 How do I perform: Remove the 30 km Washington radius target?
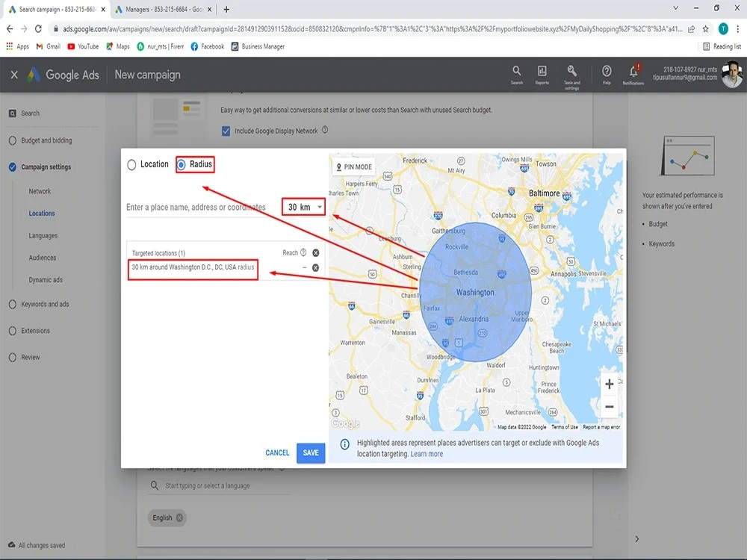pyautogui.click(x=315, y=267)
